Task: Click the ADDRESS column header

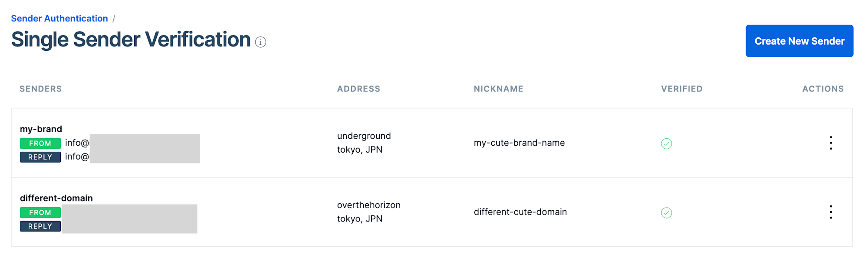Action: point(358,89)
